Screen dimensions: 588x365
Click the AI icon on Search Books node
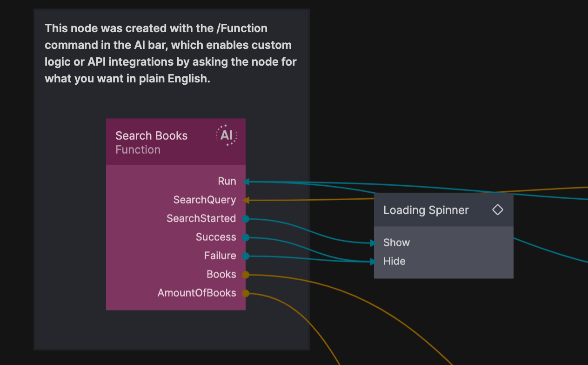[x=227, y=135]
